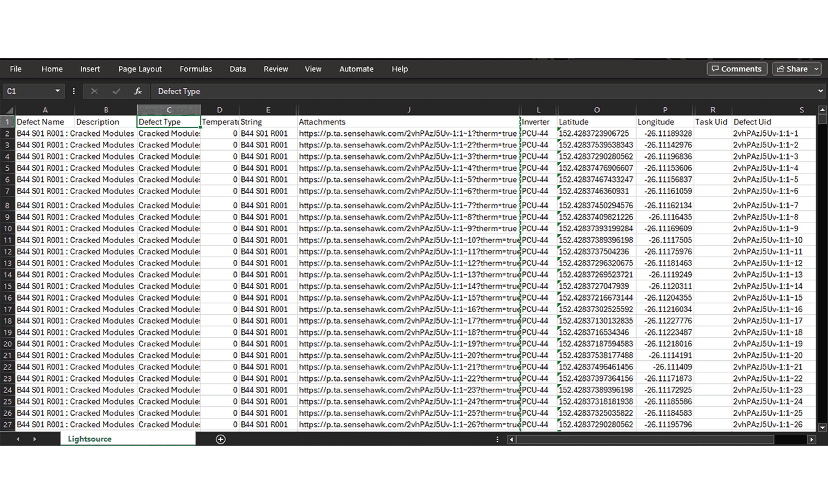Open the Page Layout tab
The image size is (828, 504).
[x=140, y=69]
